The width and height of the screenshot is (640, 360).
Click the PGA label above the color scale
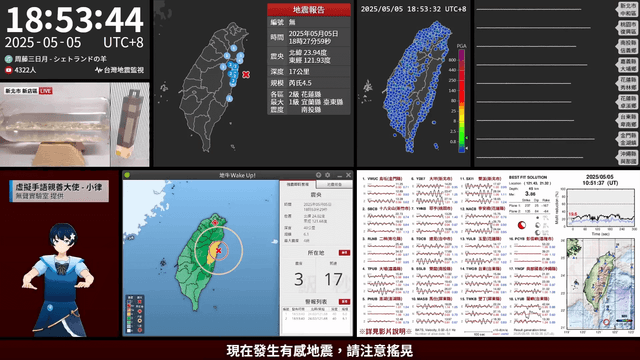pos(461,46)
